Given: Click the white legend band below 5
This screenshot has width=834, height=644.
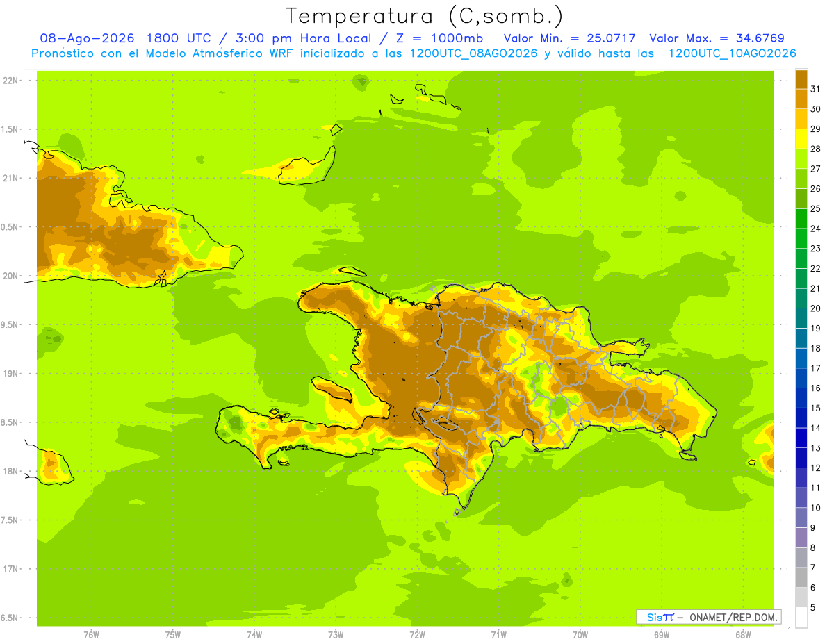Looking at the screenshot, I should 801,618.
